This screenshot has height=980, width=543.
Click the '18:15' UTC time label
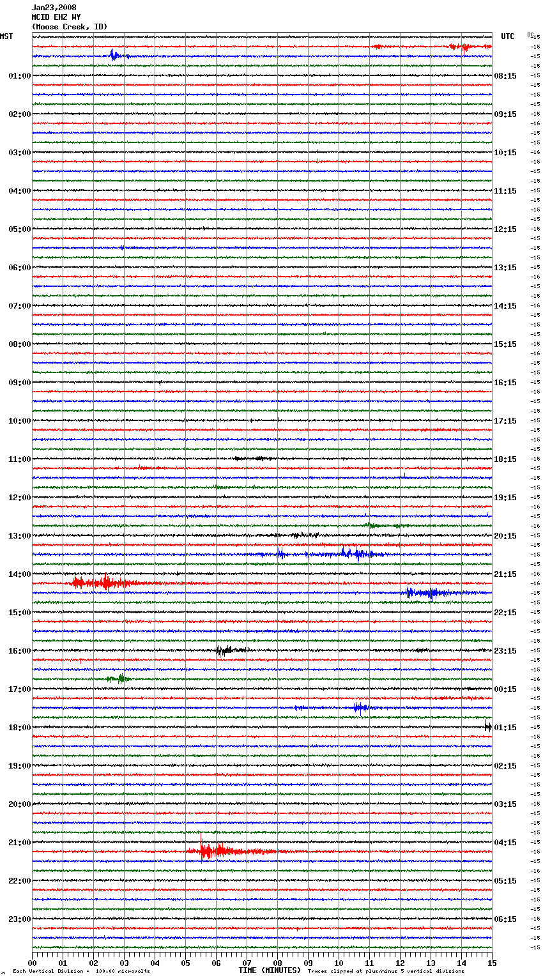coord(505,459)
